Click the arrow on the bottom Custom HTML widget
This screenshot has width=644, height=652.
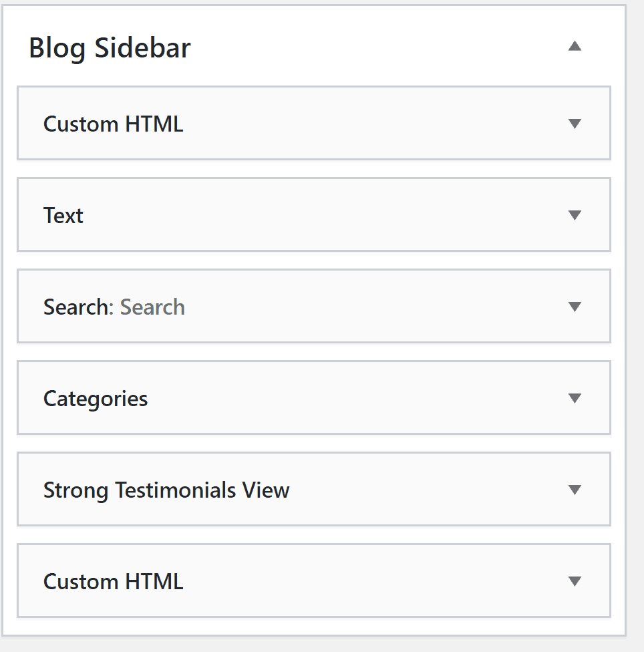(575, 581)
